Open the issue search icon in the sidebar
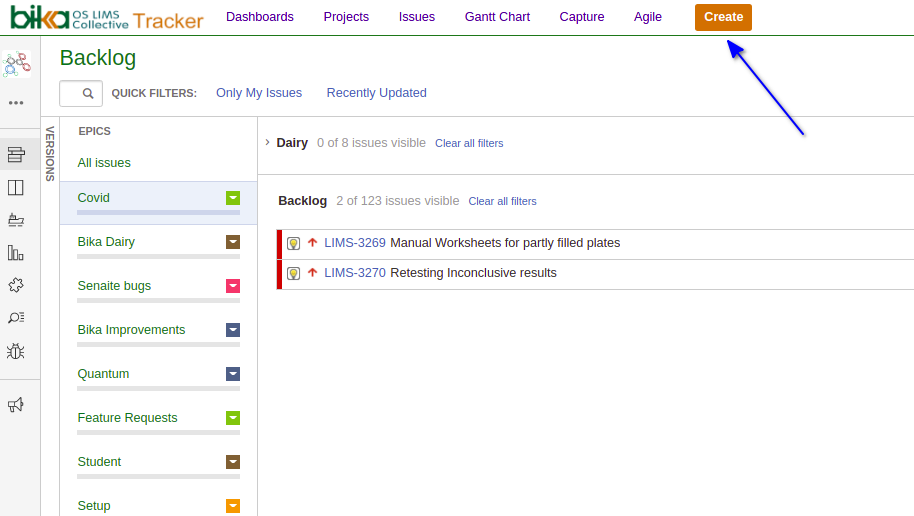914x516 pixels. click(16, 318)
